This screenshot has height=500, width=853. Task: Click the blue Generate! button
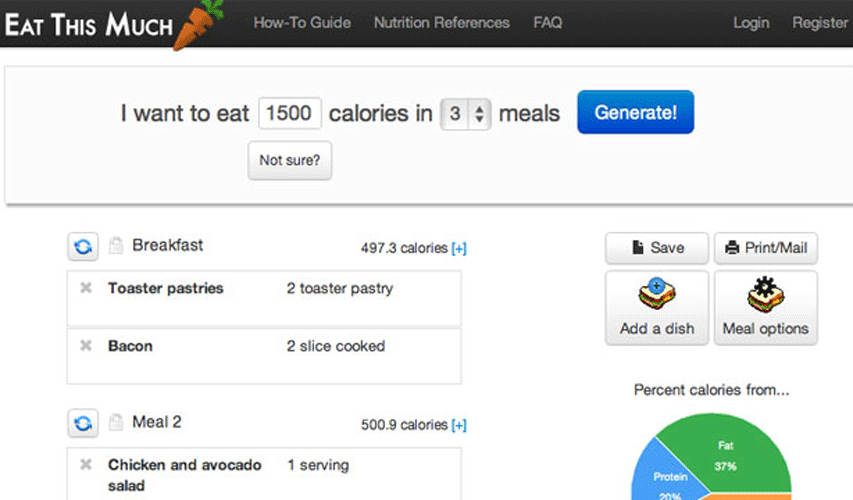tap(635, 112)
